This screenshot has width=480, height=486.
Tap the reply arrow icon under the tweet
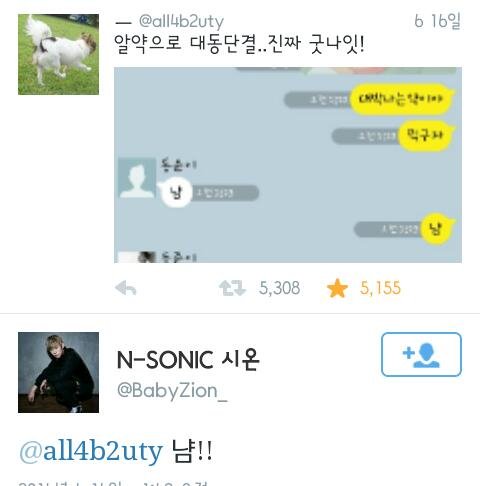pos(126,288)
